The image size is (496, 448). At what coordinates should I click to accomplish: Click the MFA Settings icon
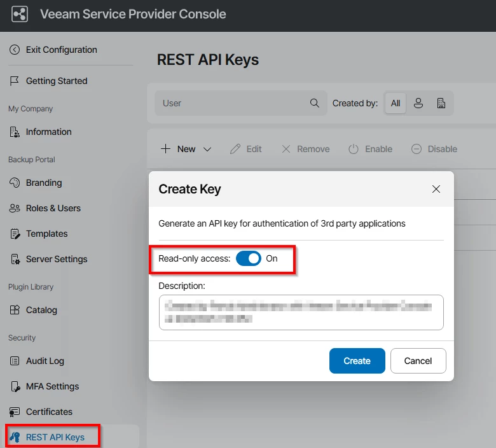coord(15,386)
